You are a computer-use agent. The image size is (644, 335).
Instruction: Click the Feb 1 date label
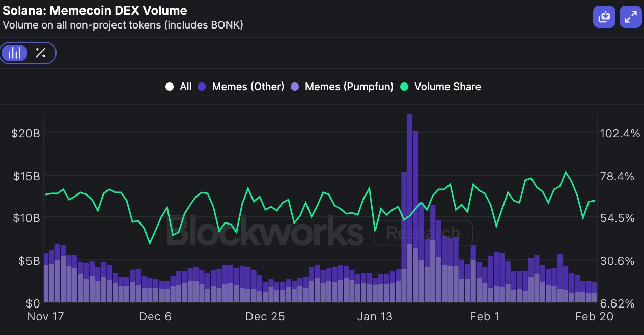coord(484,316)
